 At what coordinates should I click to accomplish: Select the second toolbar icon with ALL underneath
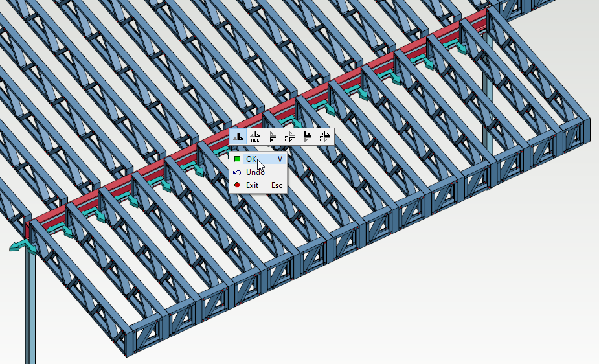pyautogui.click(x=255, y=137)
